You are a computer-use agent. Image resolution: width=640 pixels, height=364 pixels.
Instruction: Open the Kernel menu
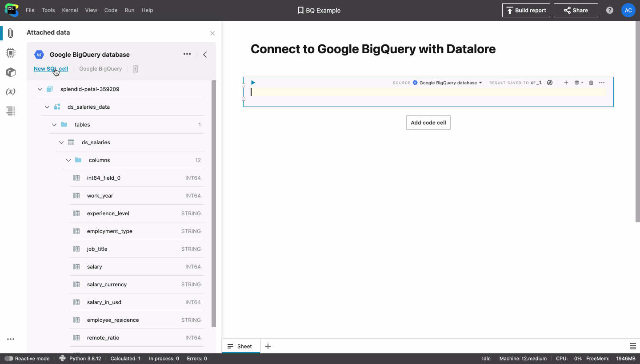[x=70, y=10]
